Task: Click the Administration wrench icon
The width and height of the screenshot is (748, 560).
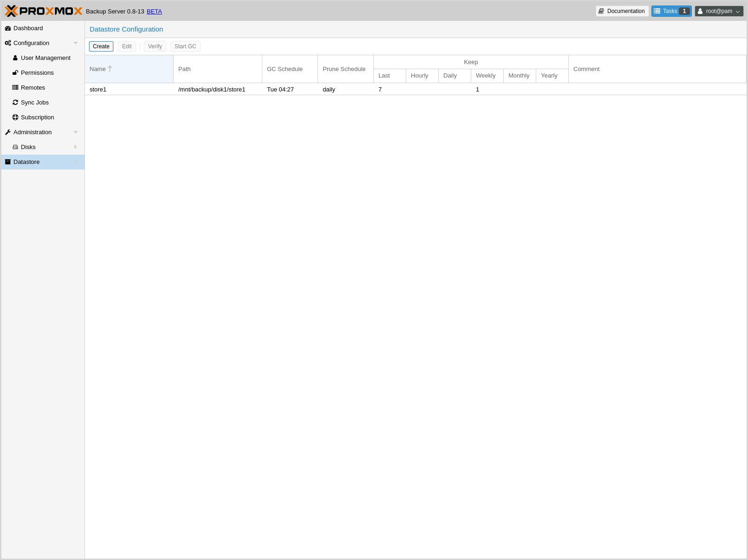Action: 8,132
